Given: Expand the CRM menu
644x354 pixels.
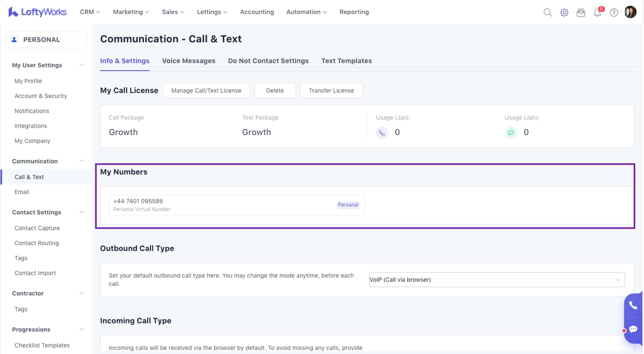Looking at the screenshot, I should pos(90,12).
